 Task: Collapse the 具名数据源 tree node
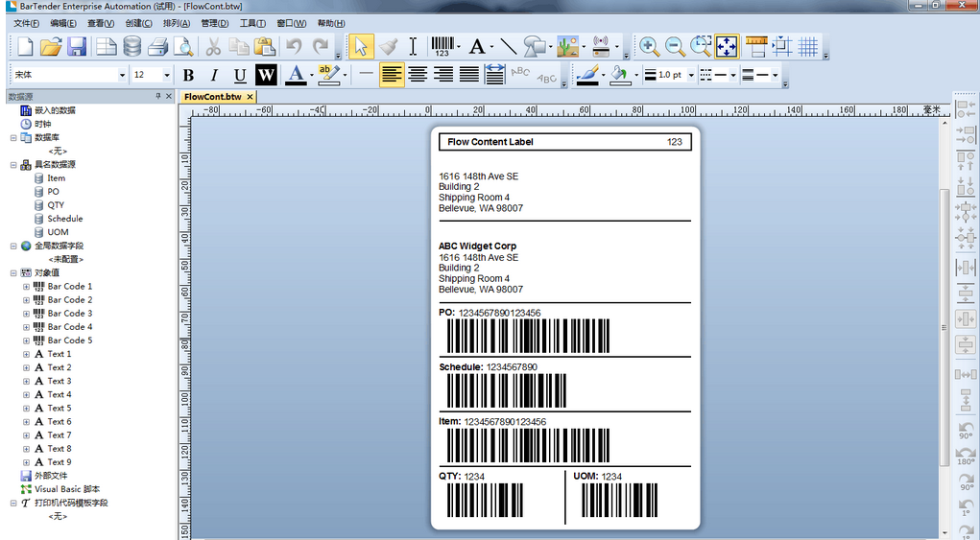point(13,165)
